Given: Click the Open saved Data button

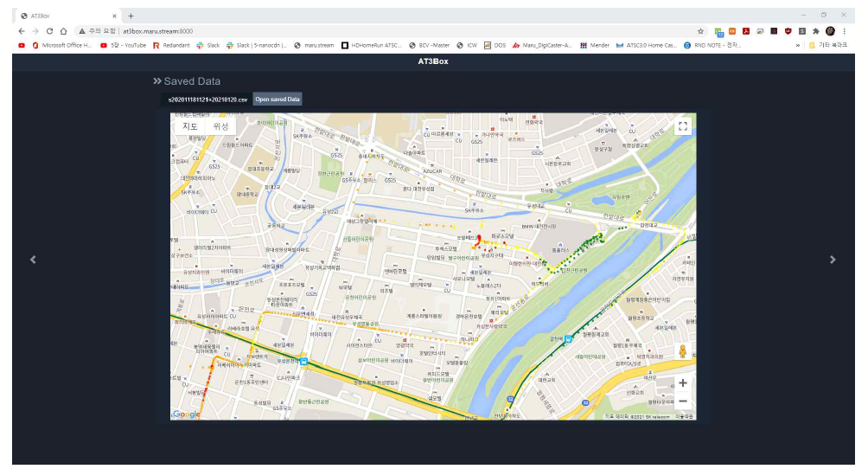Looking at the screenshot, I should pos(278,100).
